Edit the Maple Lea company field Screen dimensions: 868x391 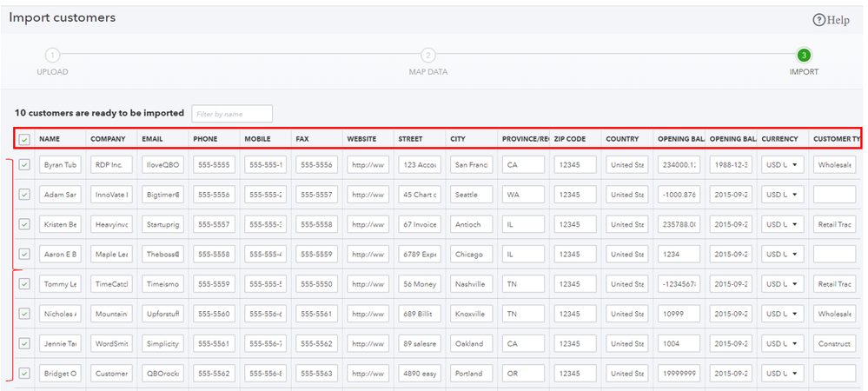tap(112, 255)
